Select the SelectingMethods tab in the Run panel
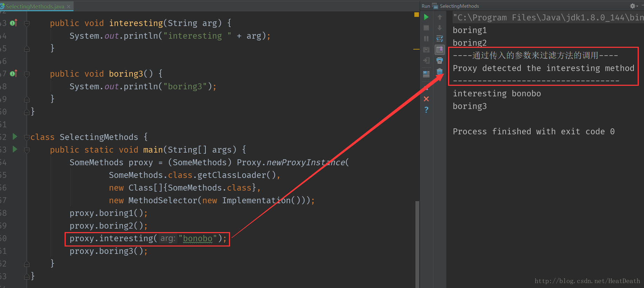 click(455, 6)
